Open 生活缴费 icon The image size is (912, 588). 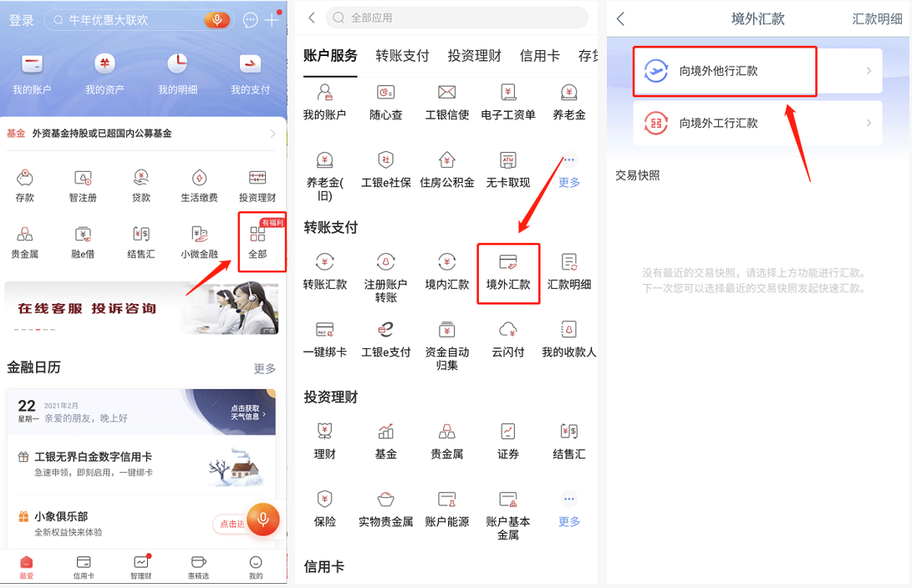point(200,177)
